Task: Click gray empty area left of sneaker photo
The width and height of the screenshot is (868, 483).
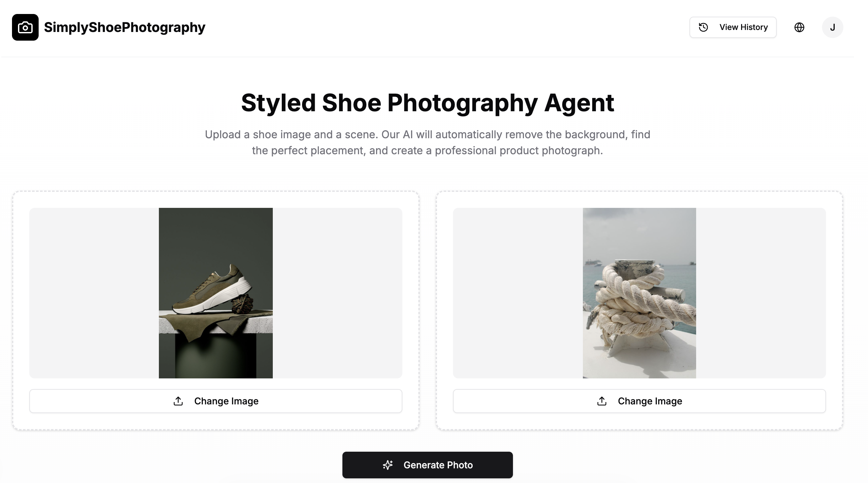Action: pos(94,292)
